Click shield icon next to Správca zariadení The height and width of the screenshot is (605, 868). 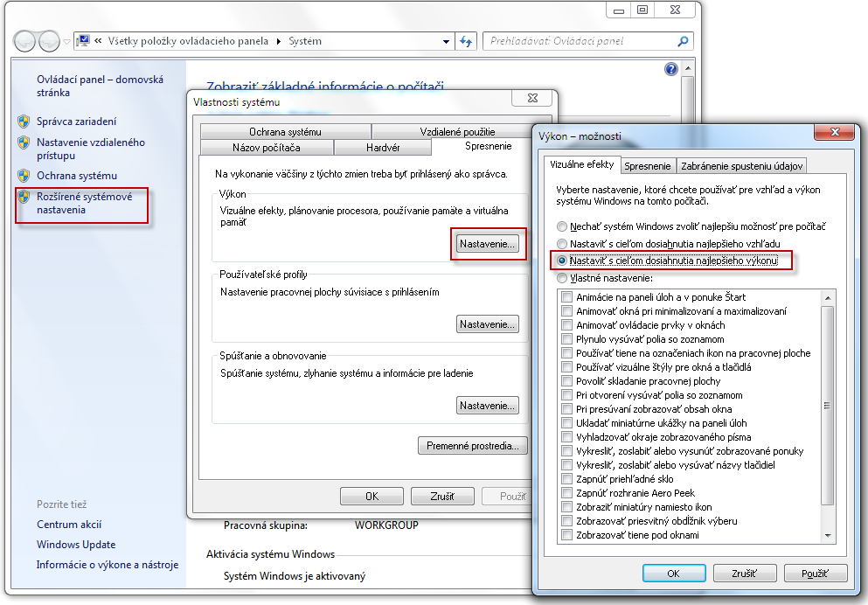24,122
